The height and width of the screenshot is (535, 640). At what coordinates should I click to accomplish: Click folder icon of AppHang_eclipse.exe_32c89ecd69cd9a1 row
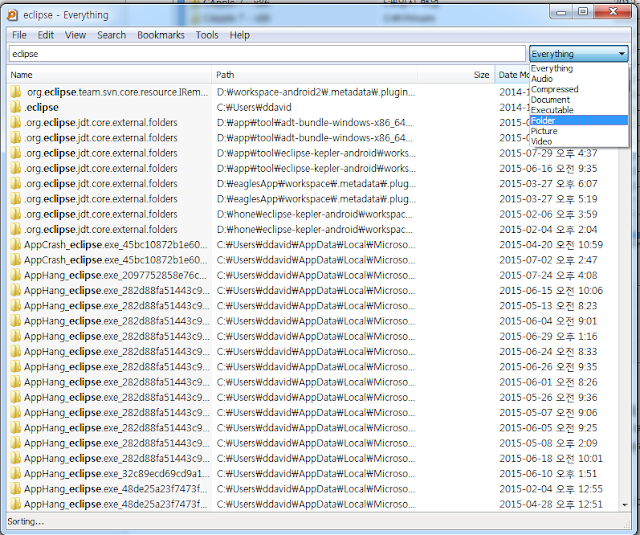pyautogui.click(x=16, y=474)
